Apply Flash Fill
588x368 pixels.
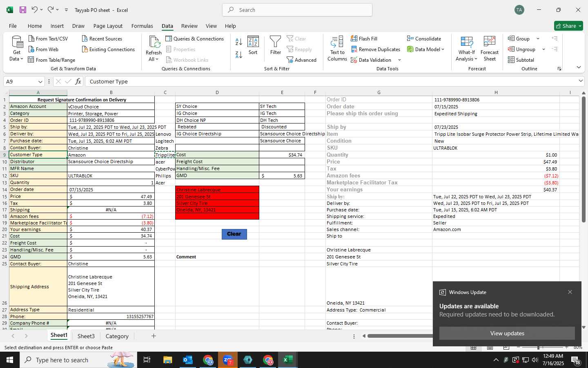point(364,39)
